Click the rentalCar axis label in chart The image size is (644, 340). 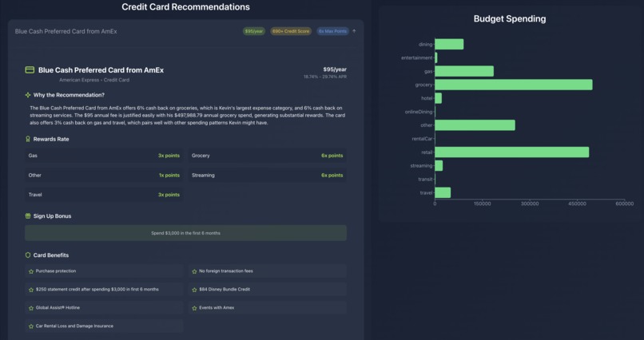point(422,139)
